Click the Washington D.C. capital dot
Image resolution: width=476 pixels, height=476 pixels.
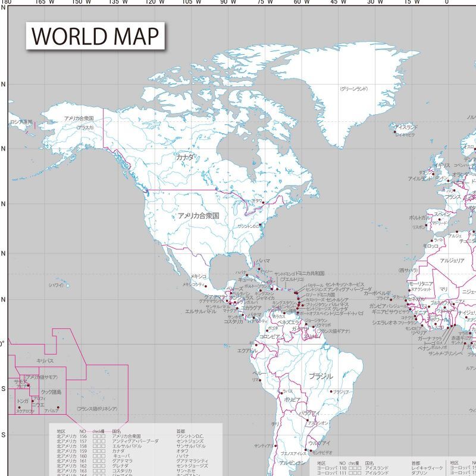(x=260, y=225)
